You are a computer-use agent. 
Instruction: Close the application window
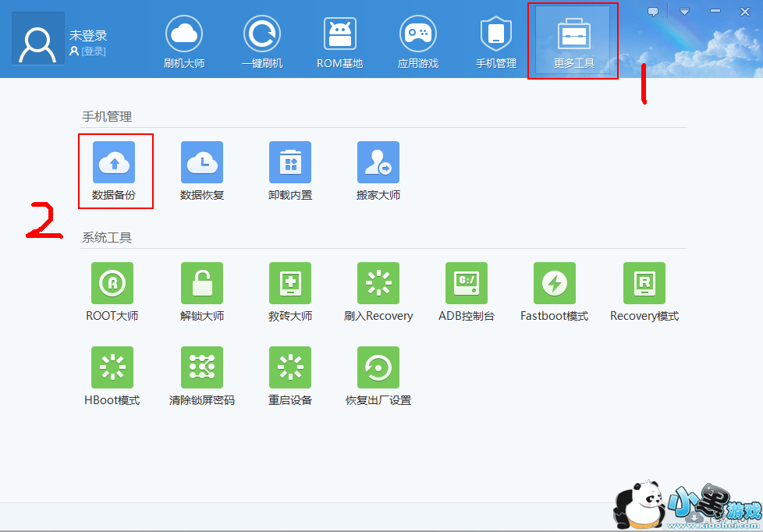click(x=745, y=11)
